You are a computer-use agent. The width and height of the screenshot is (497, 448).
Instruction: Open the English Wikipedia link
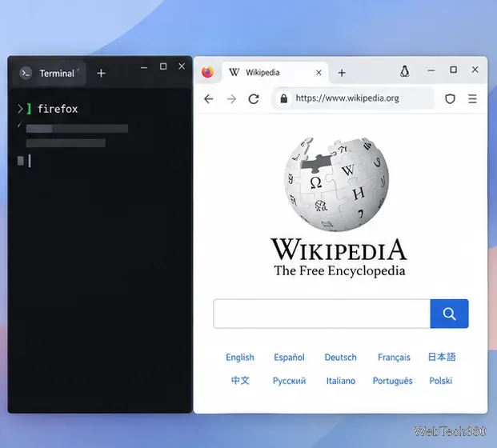point(240,358)
